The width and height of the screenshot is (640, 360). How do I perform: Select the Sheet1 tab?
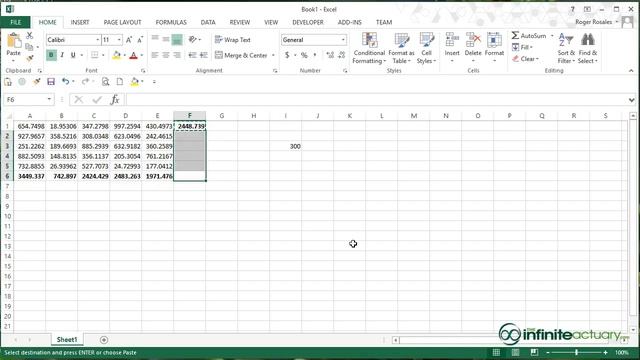pyautogui.click(x=67, y=340)
